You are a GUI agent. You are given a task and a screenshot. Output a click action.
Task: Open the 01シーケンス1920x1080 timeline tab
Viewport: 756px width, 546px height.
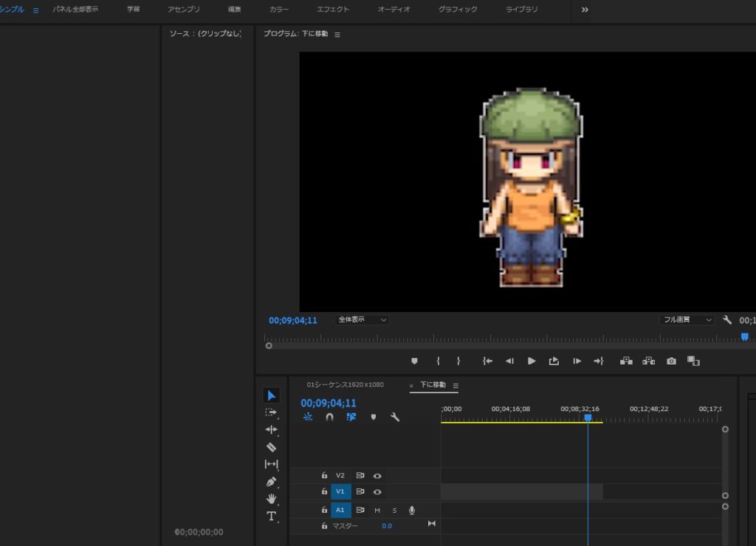tap(345, 385)
